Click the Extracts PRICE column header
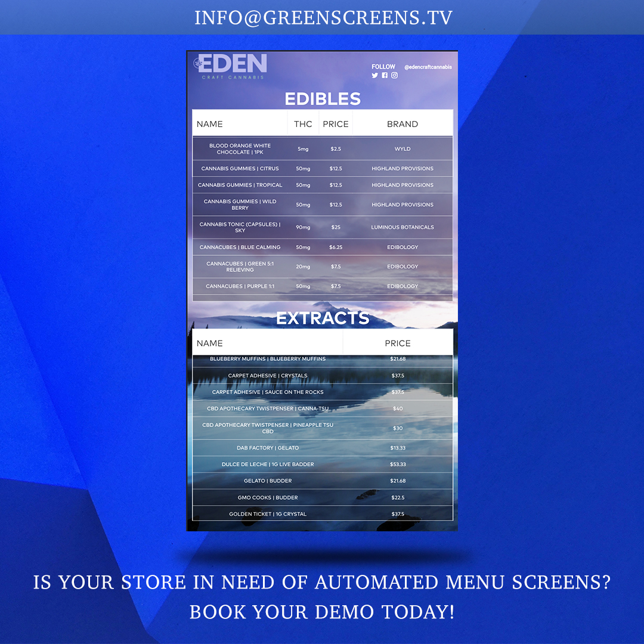This screenshot has height=644, width=644. pos(398,343)
